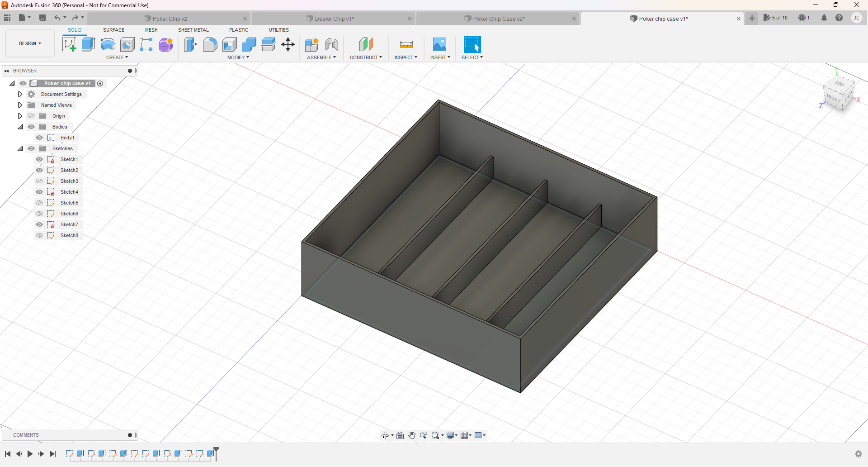868x467 pixels.
Task: Select the Revolve tool icon
Action: point(108,44)
